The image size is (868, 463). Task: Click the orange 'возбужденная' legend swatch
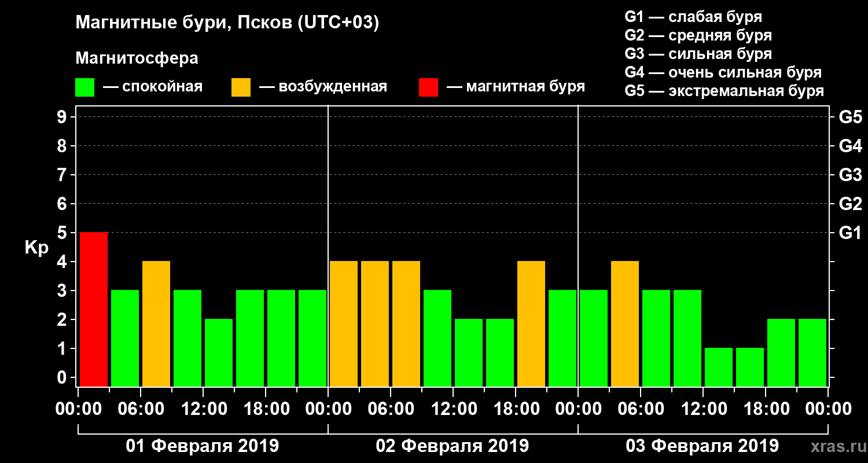241,87
